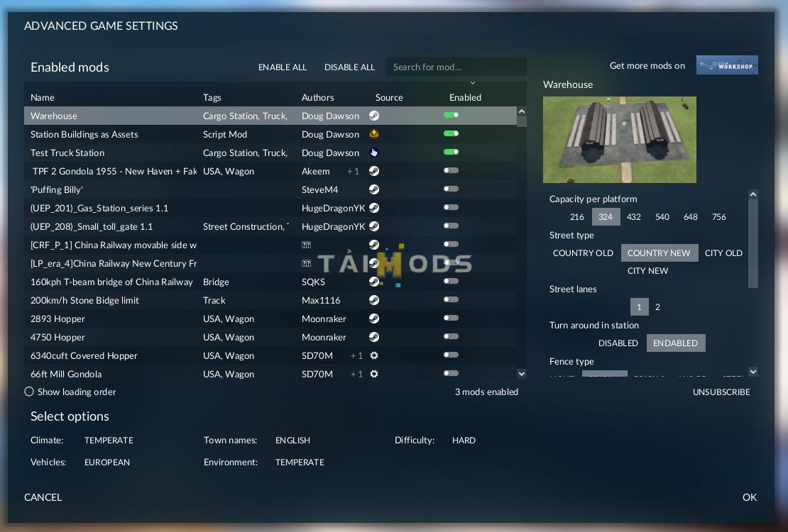Enable the TPF 2 Gondola 1955 mod

pos(451,170)
